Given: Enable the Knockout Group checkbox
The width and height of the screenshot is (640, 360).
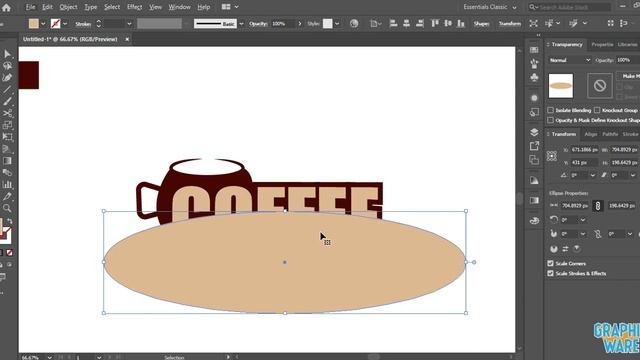Looking at the screenshot, I should pyautogui.click(x=597, y=110).
